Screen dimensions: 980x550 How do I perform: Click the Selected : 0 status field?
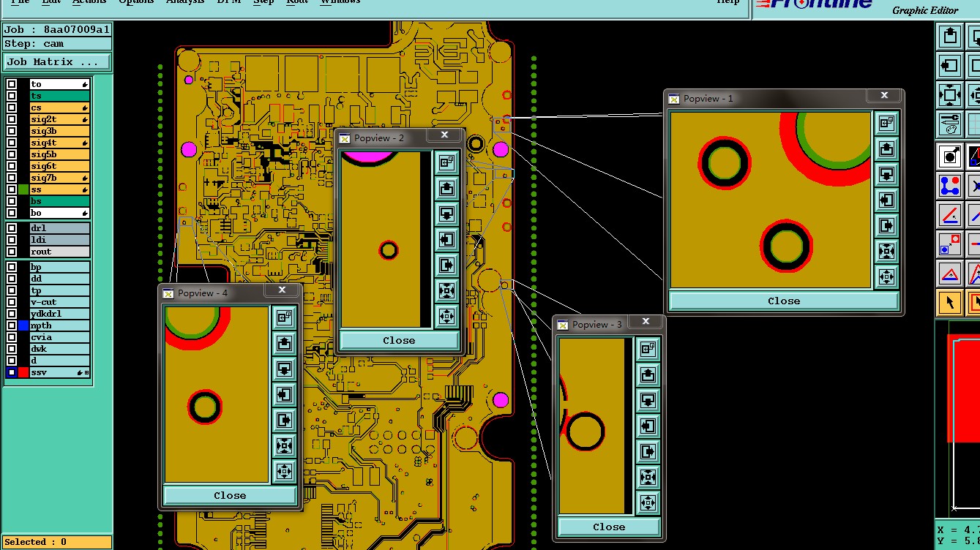57,542
